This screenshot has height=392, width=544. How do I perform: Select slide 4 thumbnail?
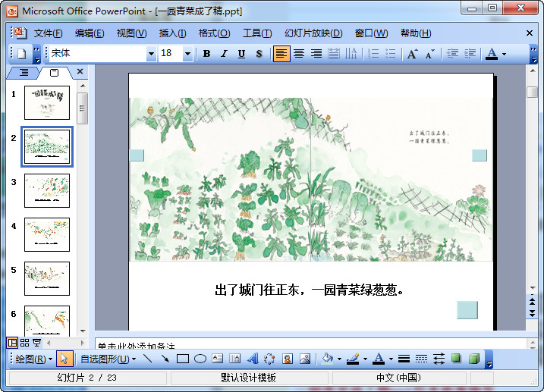(x=47, y=234)
